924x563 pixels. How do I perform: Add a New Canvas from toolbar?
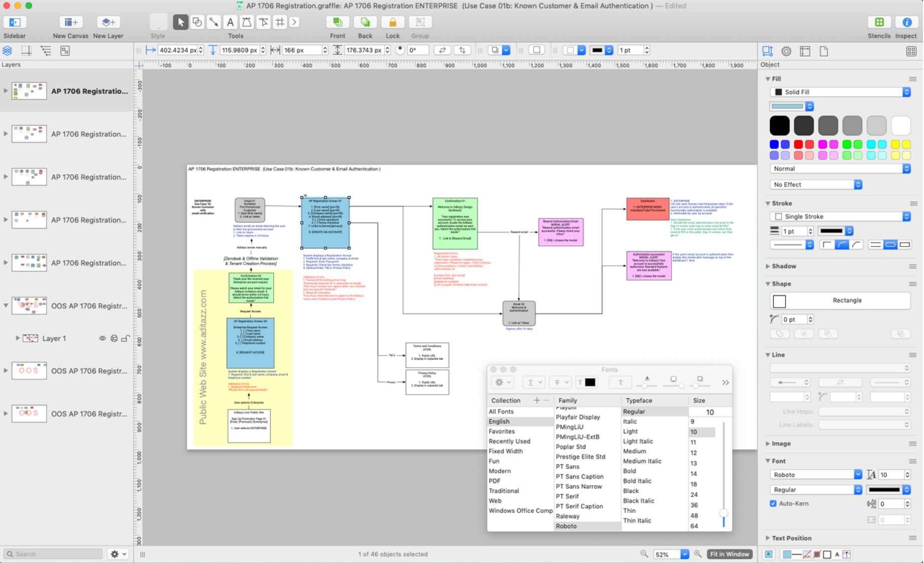tap(71, 23)
